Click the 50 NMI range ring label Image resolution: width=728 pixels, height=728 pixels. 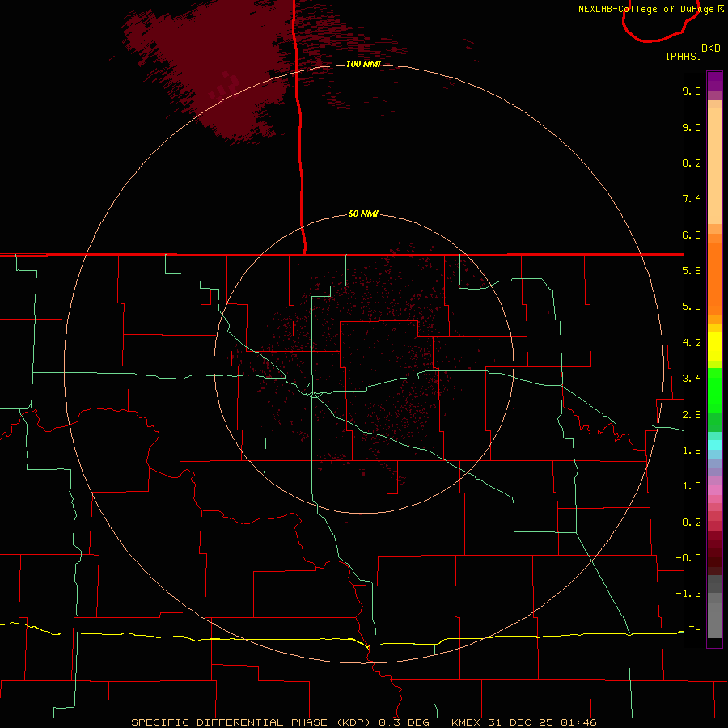click(x=363, y=214)
